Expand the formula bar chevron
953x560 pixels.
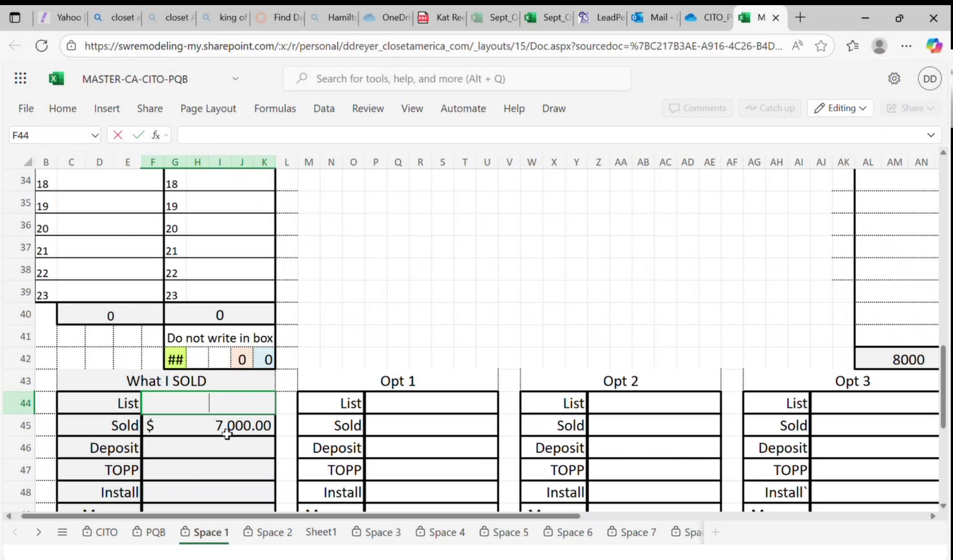click(x=930, y=135)
